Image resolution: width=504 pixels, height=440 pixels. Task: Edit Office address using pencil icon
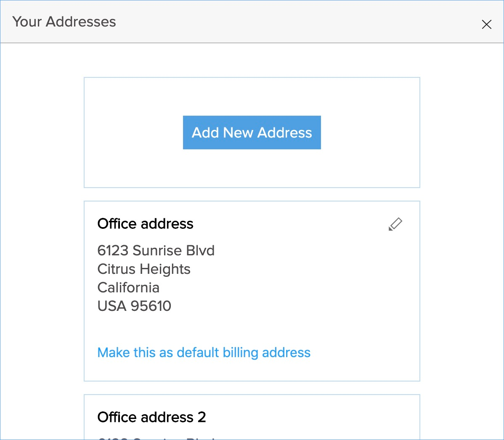(x=395, y=224)
